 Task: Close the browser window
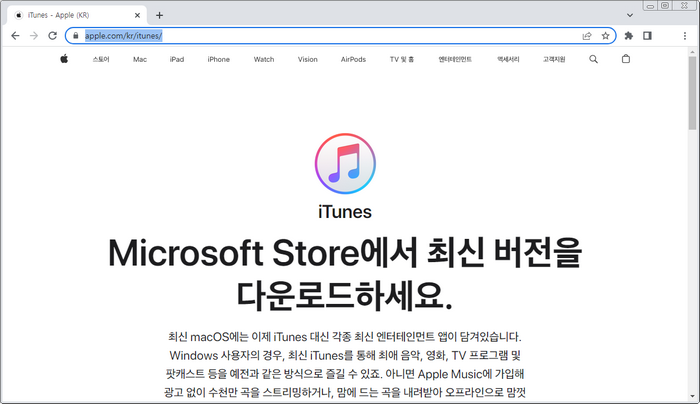click(684, 5)
